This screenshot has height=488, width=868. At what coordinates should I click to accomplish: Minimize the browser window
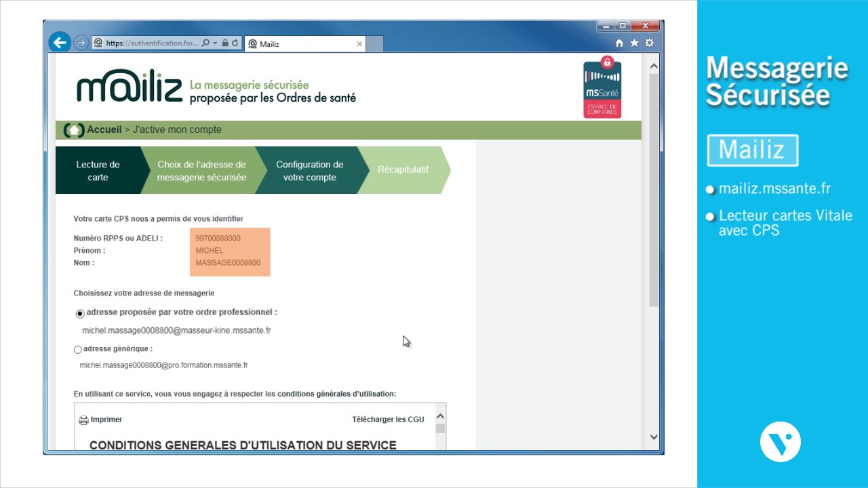(606, 26)
